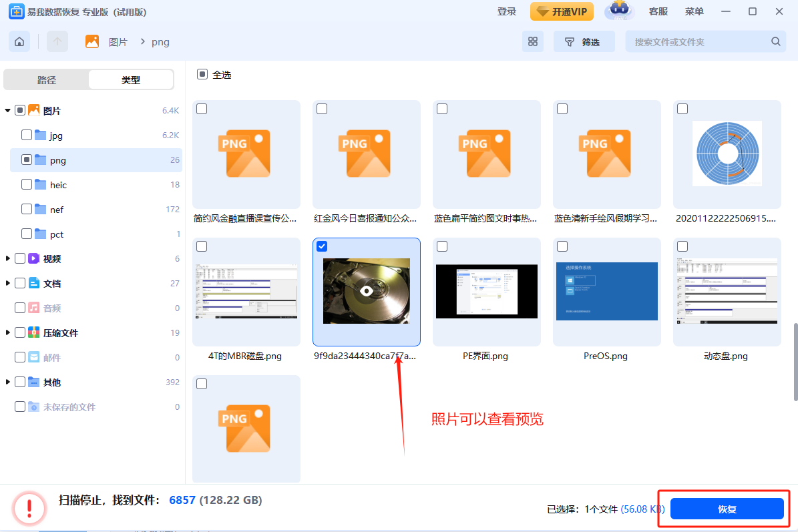Preview hard disk photo via eye icon
The height and width of the screenshot is (532, 798).
tap(366, 291)
